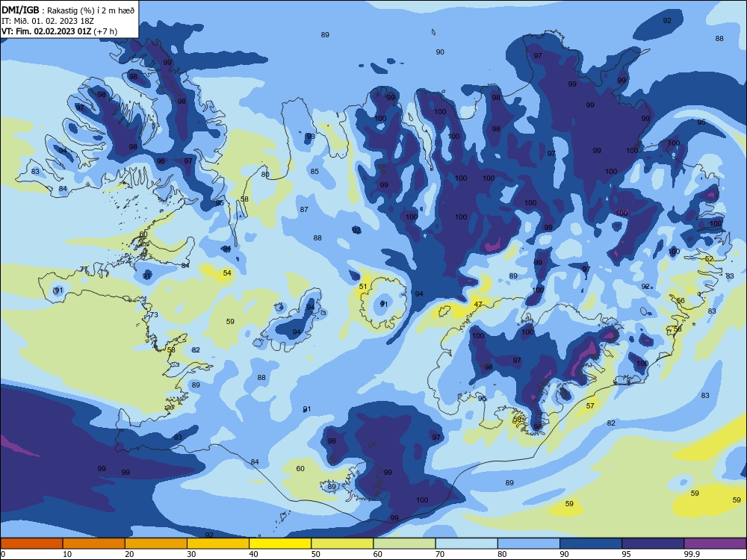Image resolution: width=747 pixels, height=560 pixels.
Task: Click the legend label 99.9
Action: tap(692, 554)
